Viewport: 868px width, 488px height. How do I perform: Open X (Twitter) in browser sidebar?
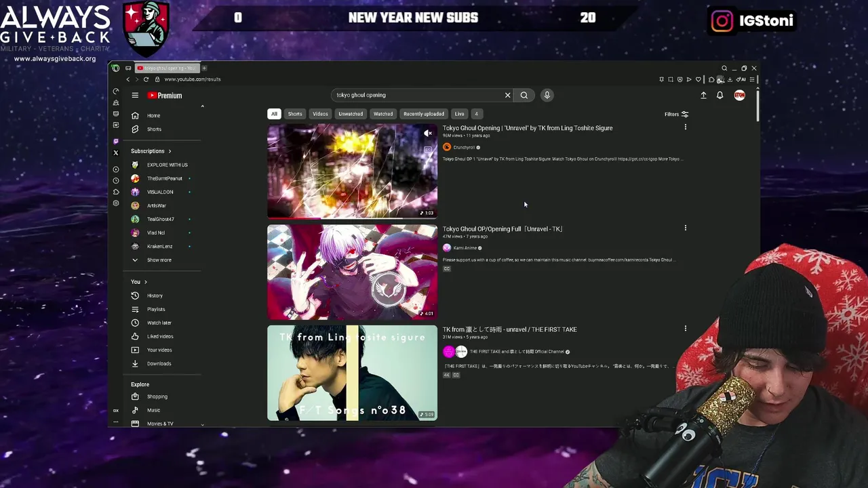[116, 152]
